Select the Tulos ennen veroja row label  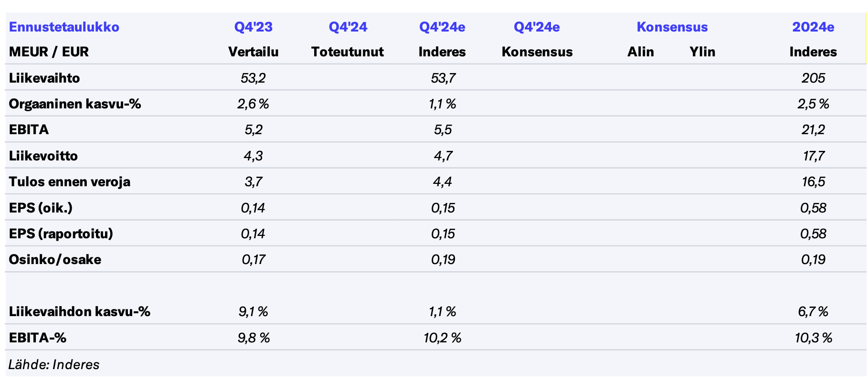point(70,181)
